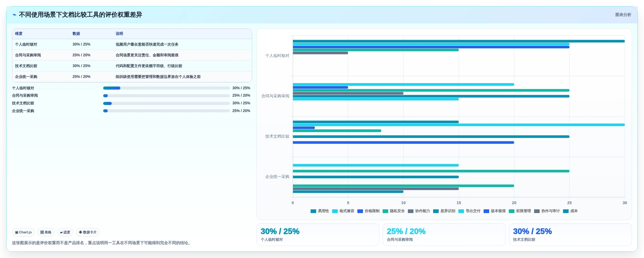This screenshot has height=258, width=644.
Task: Open the 25% / 20% 合同与采购审阅 stat card
Action: (444, 235)
